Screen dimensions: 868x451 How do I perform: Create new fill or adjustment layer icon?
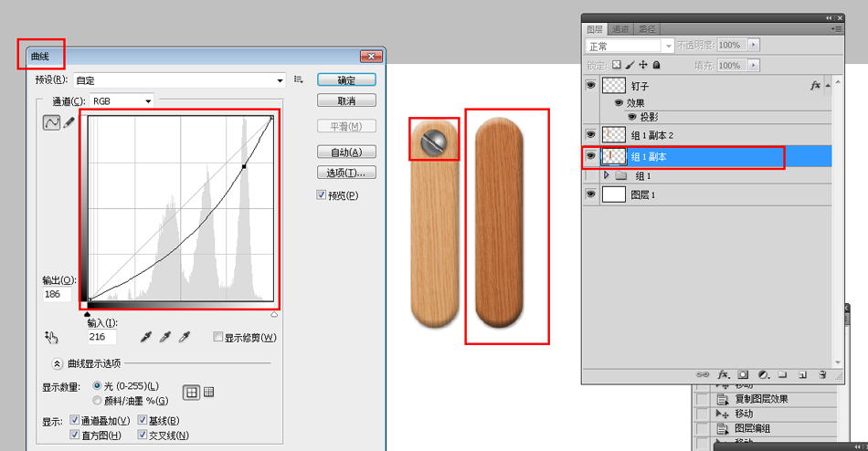pyautogui.click(x=763, y=374)
